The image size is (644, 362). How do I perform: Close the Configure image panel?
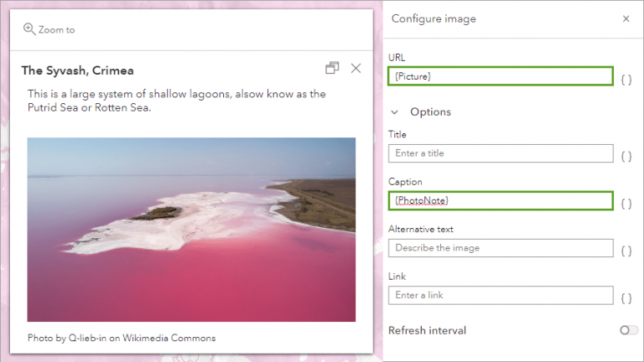pyautogui.click(x=626, y=19)
